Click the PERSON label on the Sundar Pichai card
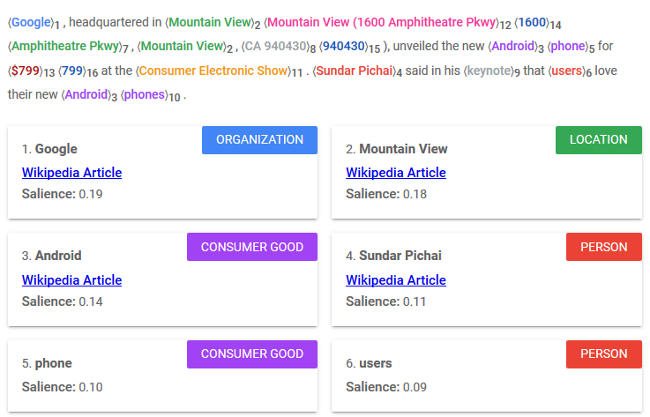The width and height of the screenshot is (650, 417). (x=604, y=247)
